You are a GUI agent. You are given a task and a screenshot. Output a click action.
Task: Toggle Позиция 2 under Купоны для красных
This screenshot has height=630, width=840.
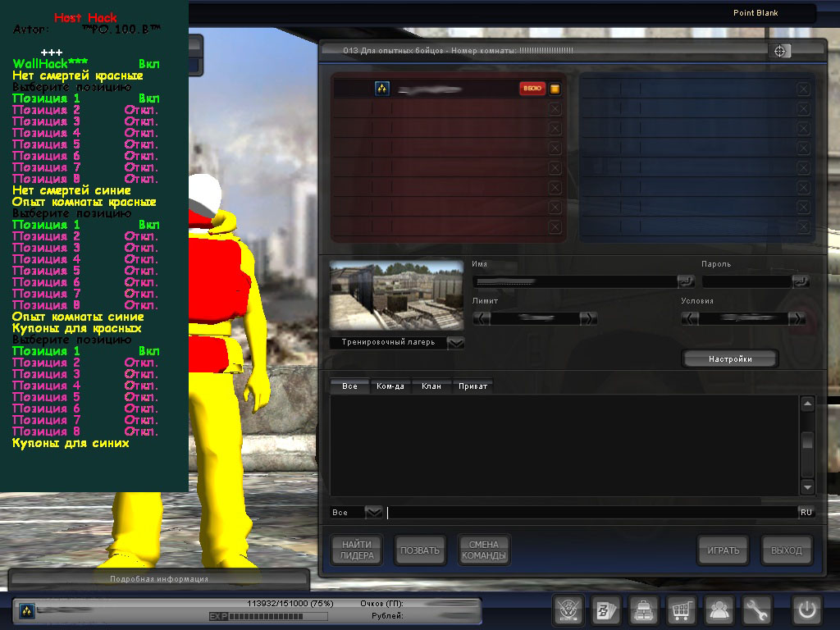coord(86,363)
